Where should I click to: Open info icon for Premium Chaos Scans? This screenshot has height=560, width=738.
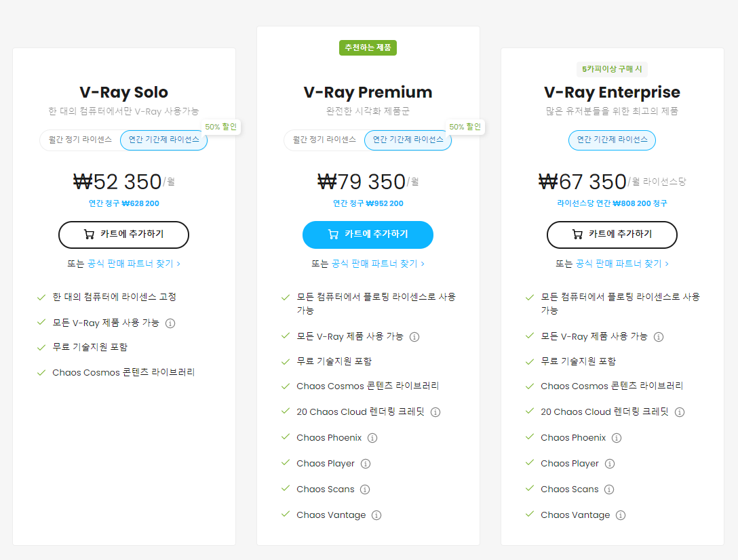365,489
